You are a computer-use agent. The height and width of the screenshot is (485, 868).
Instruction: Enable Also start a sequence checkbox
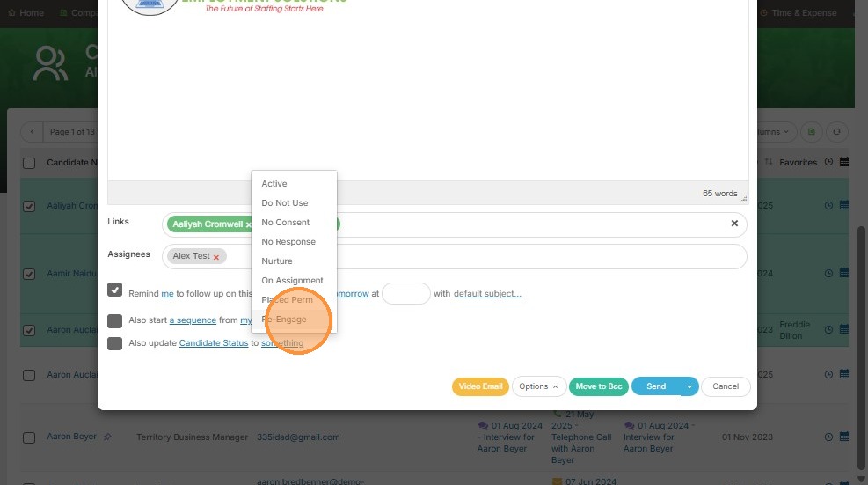(114, 321)
